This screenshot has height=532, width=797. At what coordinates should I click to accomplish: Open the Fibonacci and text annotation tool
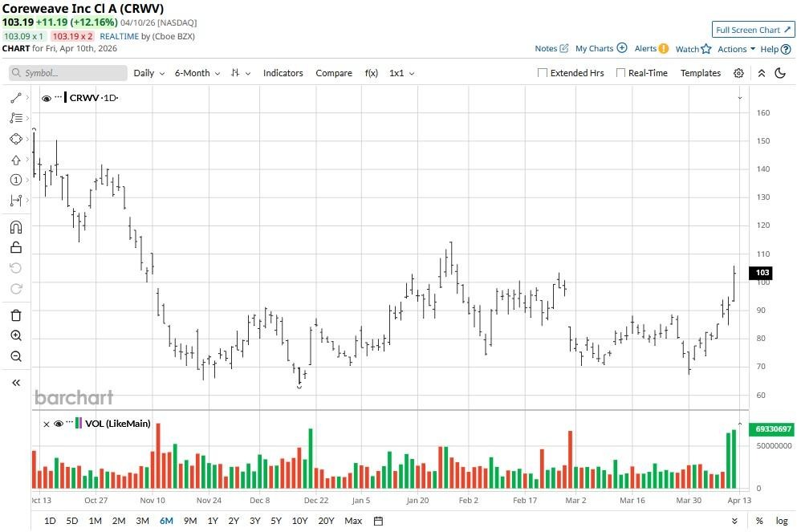click(16, 118)
